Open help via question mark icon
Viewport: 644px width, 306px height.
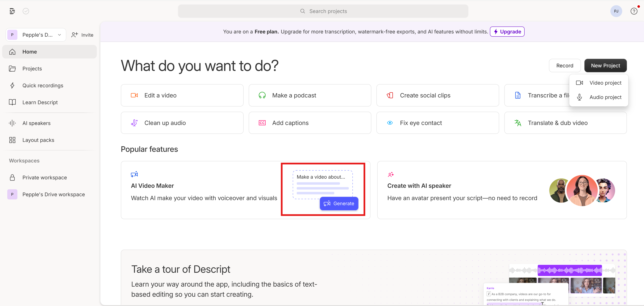coord(634,11)
